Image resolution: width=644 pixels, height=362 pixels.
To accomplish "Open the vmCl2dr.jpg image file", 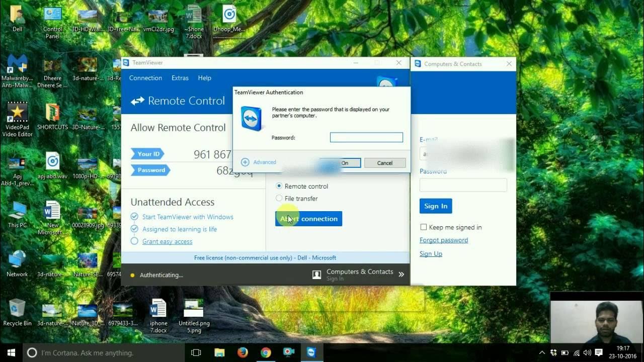I will pos(158,19).
